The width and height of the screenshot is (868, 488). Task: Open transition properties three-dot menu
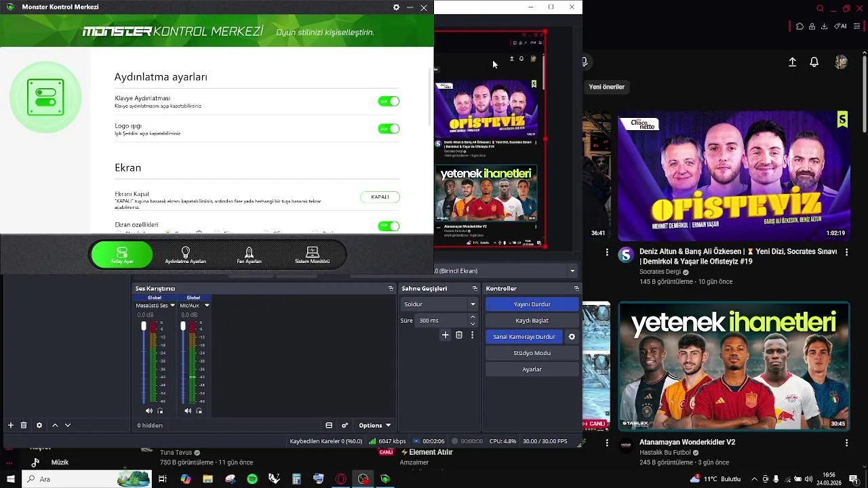473,335
